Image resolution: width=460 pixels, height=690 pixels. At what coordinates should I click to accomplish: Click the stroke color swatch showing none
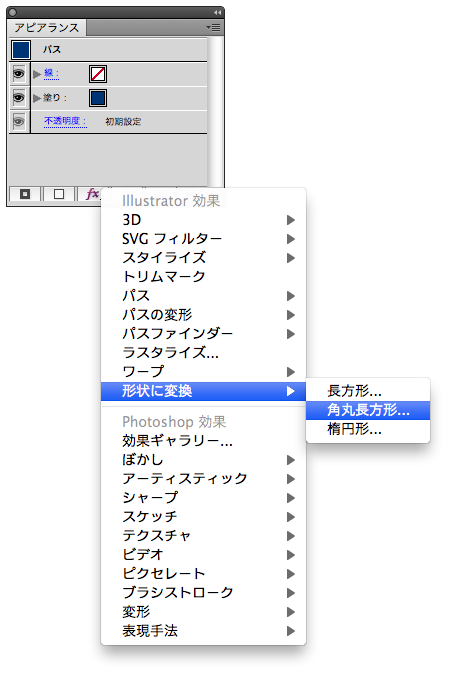pyautogui.click(x=98, y=74)
